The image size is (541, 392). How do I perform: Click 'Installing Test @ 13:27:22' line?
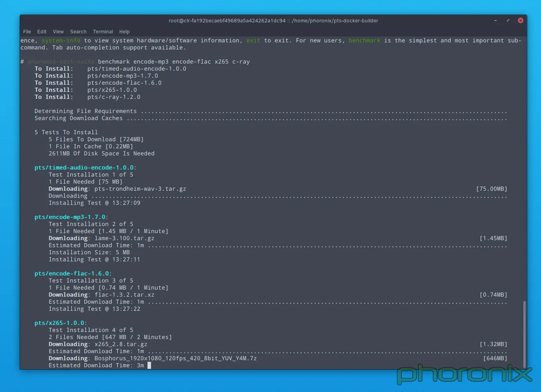(94, 309)
